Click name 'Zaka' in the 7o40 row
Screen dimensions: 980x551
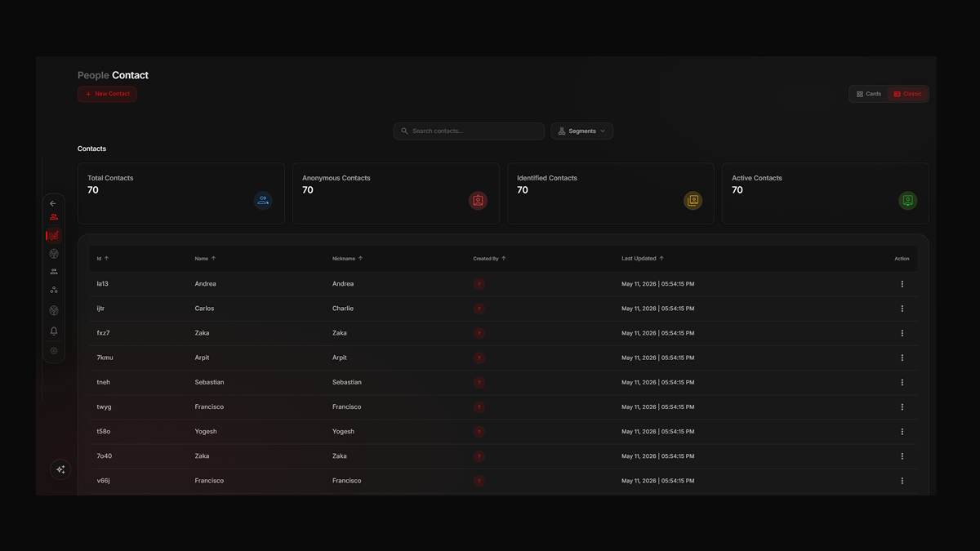(x=202, y=456)
